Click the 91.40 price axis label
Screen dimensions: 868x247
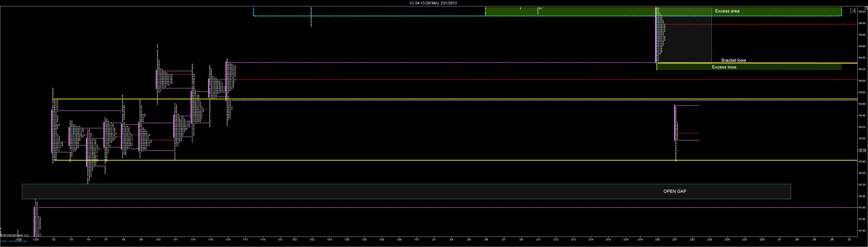[862, 231]
